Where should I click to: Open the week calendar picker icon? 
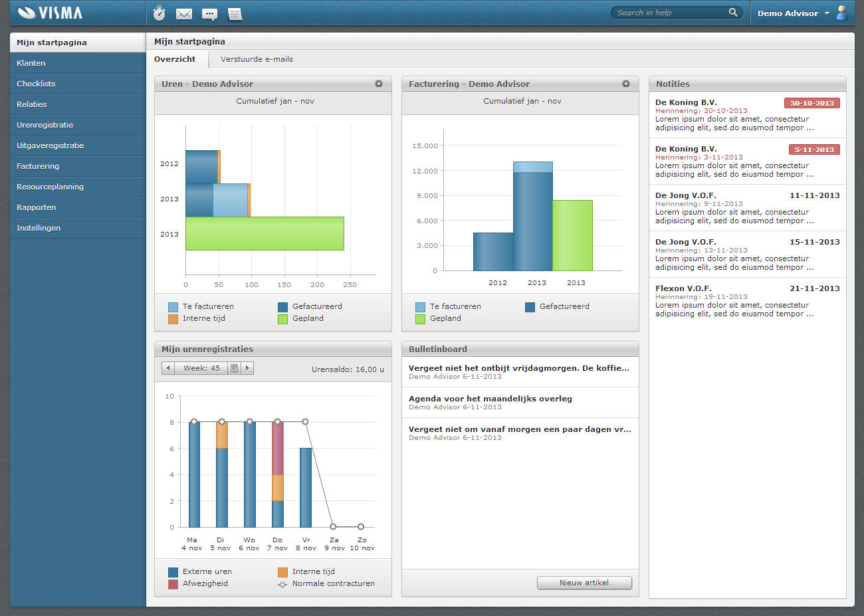(x=234, y=368)
